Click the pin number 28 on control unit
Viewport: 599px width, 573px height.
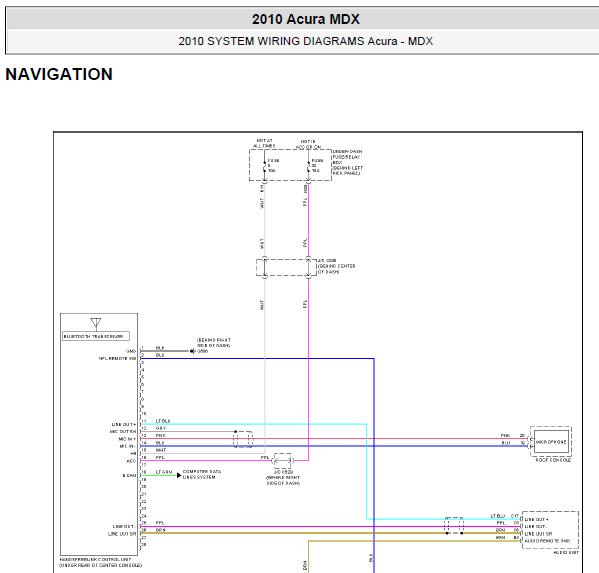point(144,545)
